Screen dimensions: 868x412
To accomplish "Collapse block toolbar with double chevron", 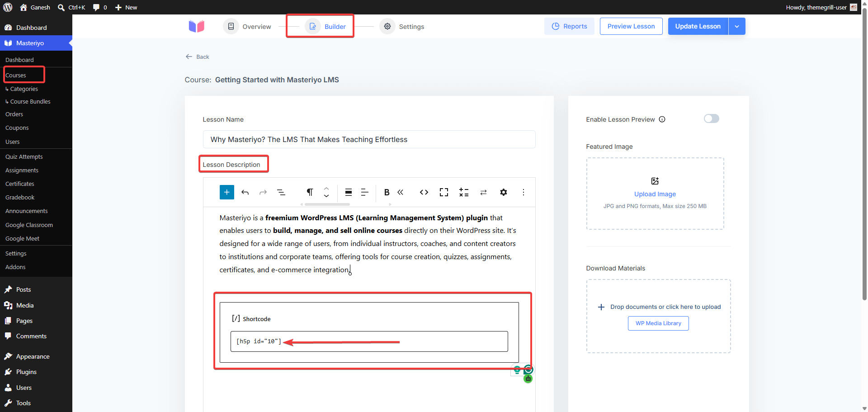I will (401, 192).
